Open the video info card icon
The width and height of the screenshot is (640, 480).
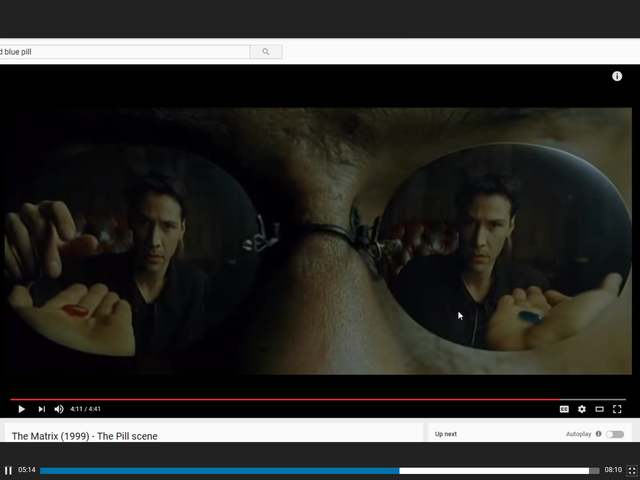click(617, 76)
